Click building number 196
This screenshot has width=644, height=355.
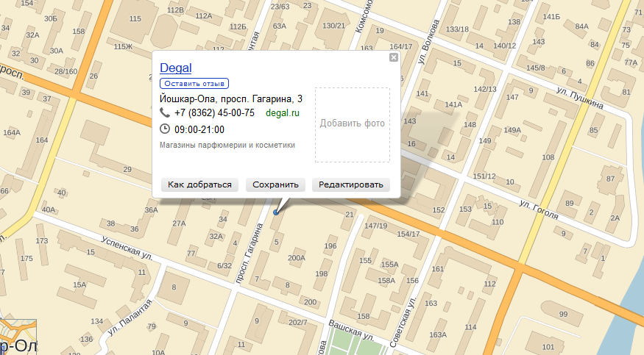click(330, 246)
